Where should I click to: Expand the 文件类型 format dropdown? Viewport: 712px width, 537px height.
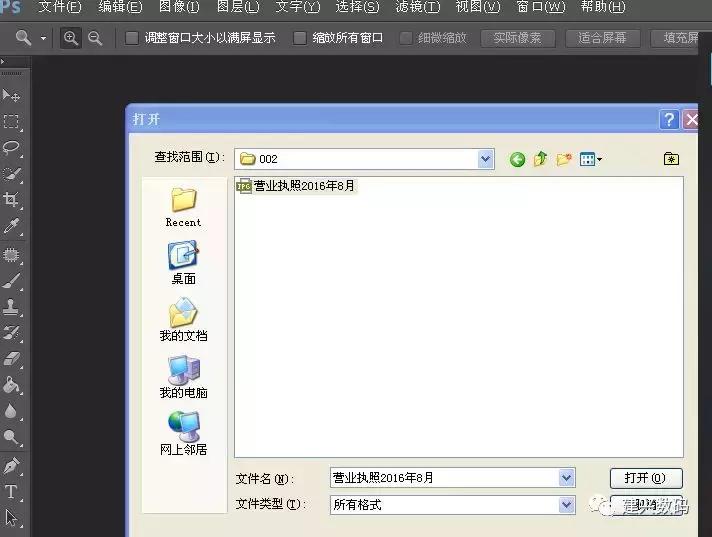566,505
